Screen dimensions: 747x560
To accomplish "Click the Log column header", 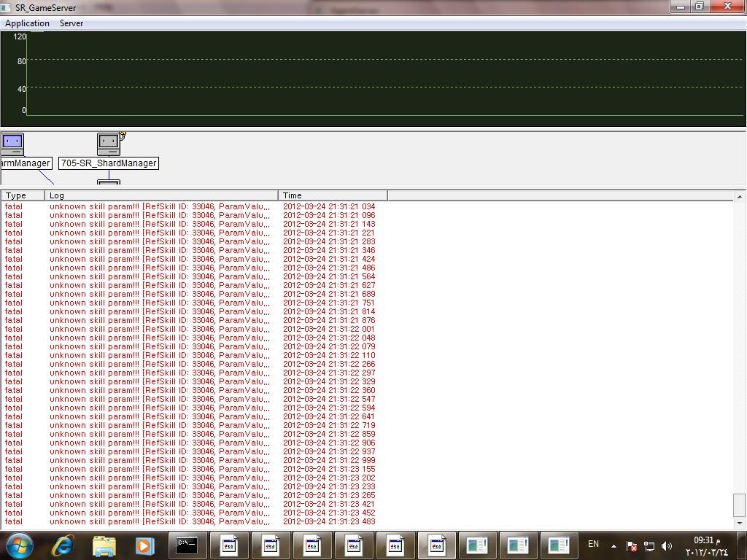I will [160, 195].
